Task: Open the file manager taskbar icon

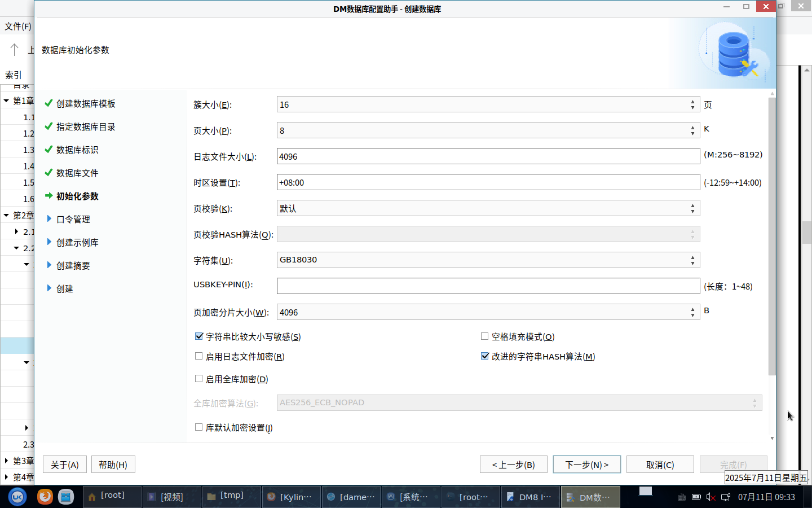Action: 66,497
